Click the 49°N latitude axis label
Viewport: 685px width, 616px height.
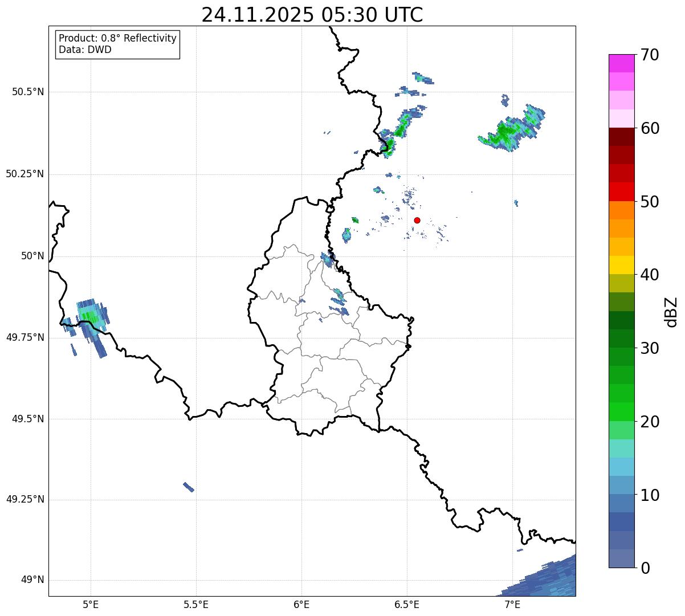tap(32, 580)
